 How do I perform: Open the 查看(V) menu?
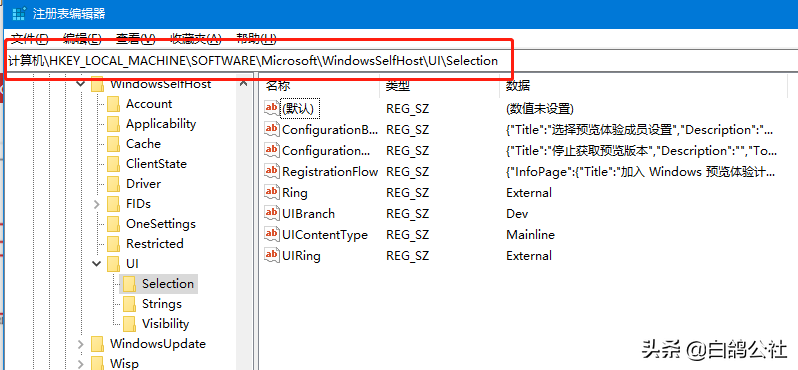point(135,39)
